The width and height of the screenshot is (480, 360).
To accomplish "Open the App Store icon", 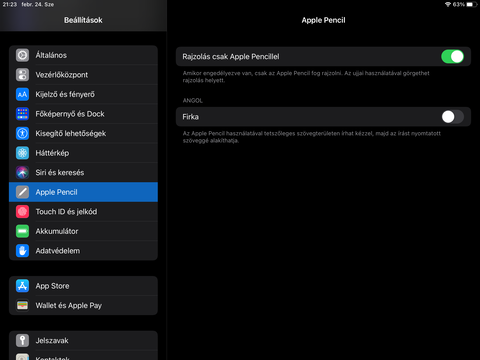I will (22, 286).
